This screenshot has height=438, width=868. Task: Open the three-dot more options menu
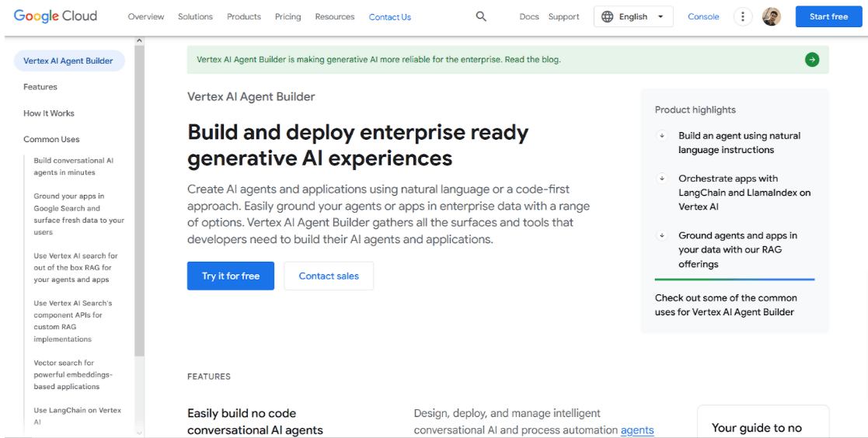(742, 16)
